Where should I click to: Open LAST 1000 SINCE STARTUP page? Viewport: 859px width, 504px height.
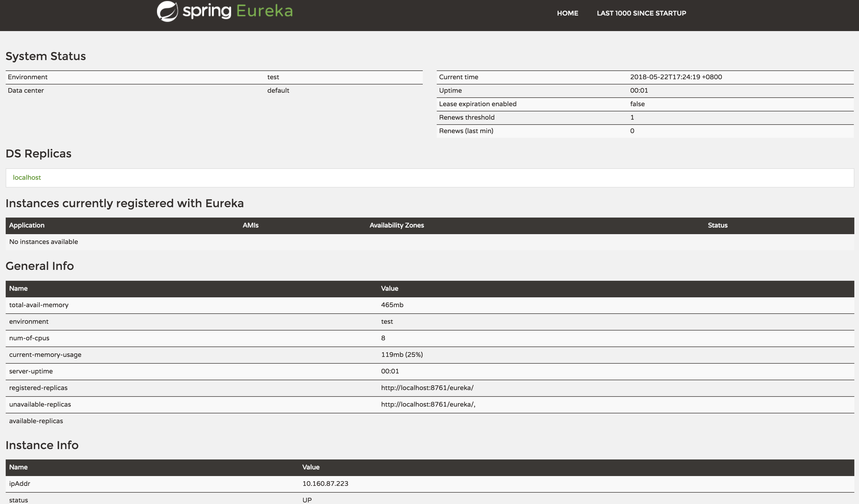pyautogui.click(x=641, y=13)
